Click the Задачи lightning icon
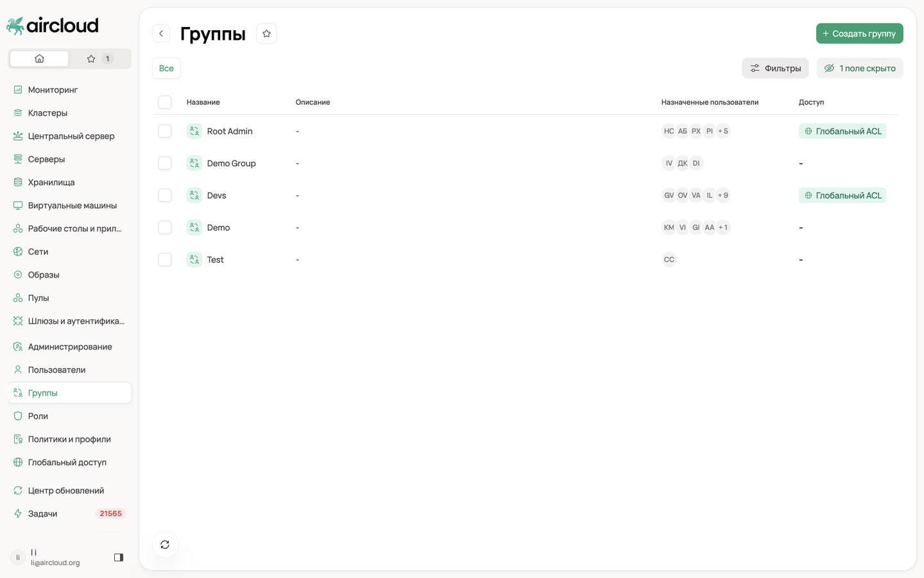The image size is (924, 578). coord(18,514)
